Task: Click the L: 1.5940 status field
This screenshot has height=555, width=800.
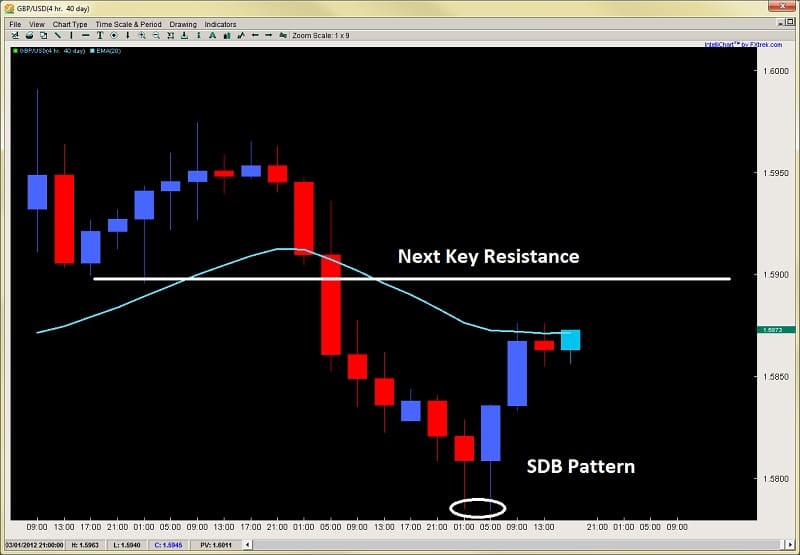Action: pos(127,545)
